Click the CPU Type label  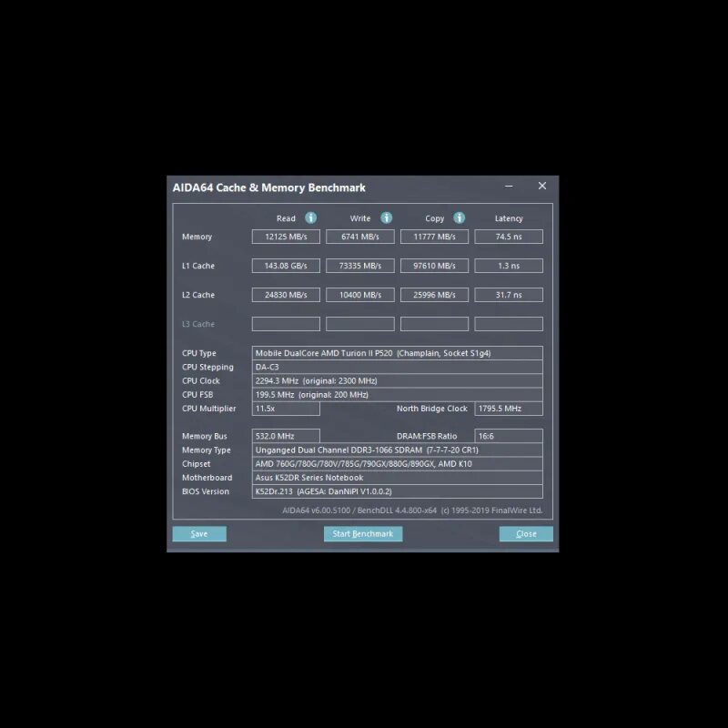pyautogui.click(x=199, y=353)
